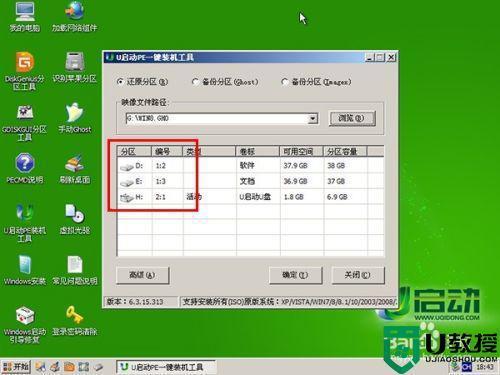This screenshot has height=375, width=500.
Task: Launch the GDISKGUI分区工具 desktop icon
Action: 25,123
